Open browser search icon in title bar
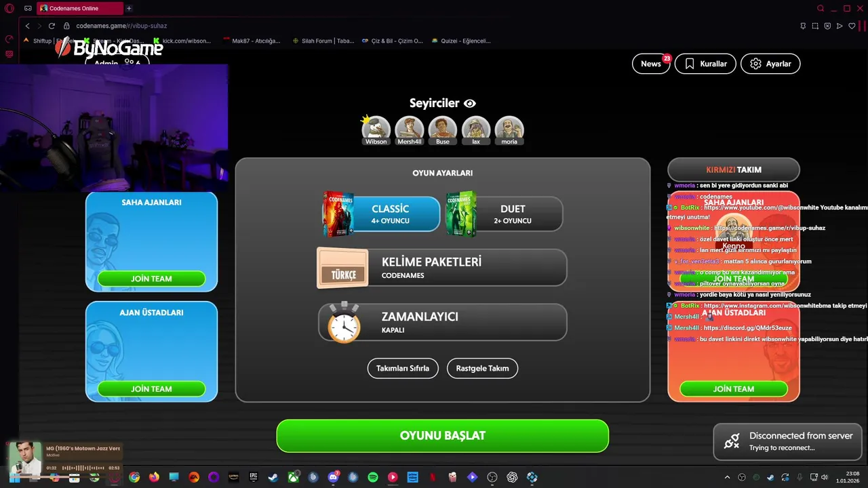Screen dimensions: 868x488 coord(821,8)
